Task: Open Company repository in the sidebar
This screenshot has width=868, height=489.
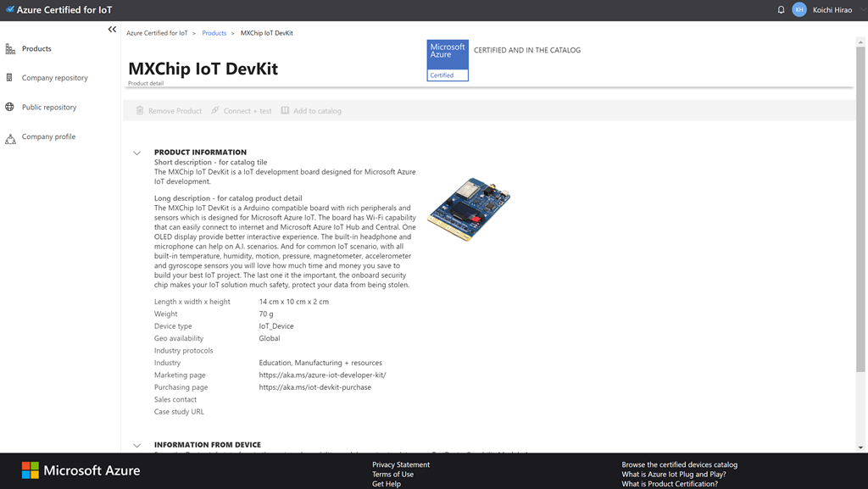Action: point(55,78)
